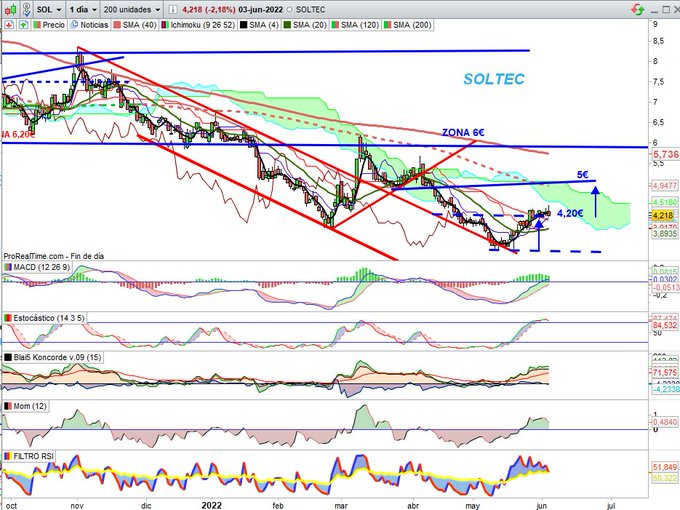Click the 84,532 stochastic value label
The image size is (680, 510).
point(665,325)
